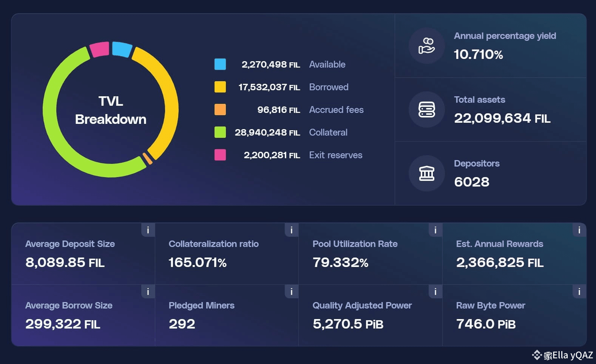Click the Accrued fees legend label

(x=336, y=110)
